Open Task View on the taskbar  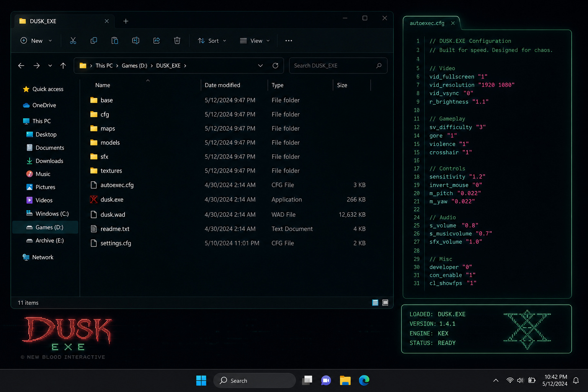(307, 381)
